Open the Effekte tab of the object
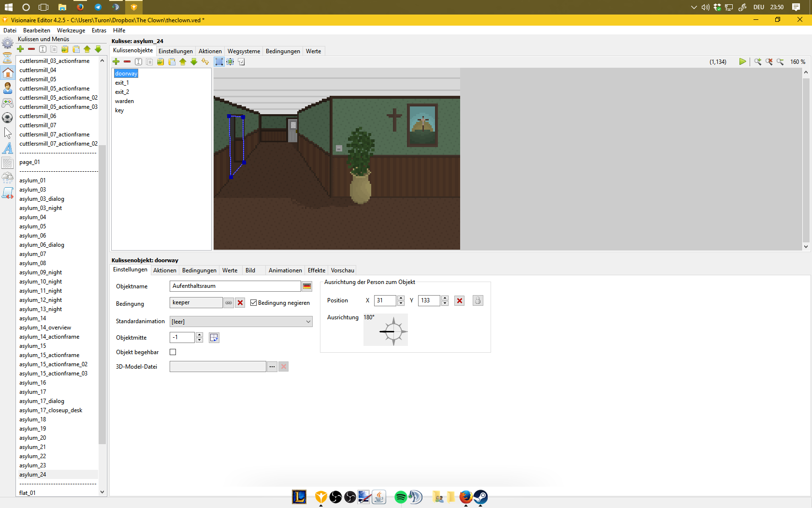Viewport: 812px width, 508px height. (317, 270)
